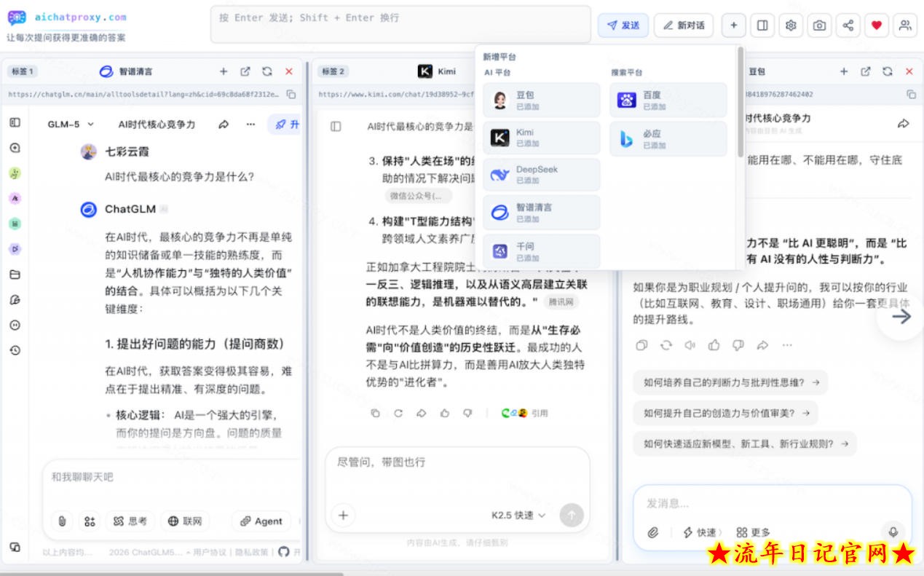Screen dimensions: 924x576
Task: Copy the Kimi response
Action: (x=375, y=413)
